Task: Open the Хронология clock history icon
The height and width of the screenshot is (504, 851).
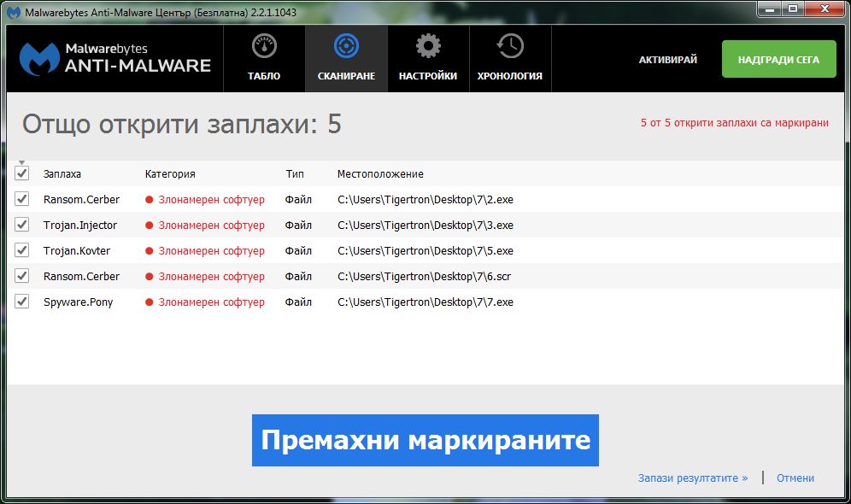Action: click(510, 46)
